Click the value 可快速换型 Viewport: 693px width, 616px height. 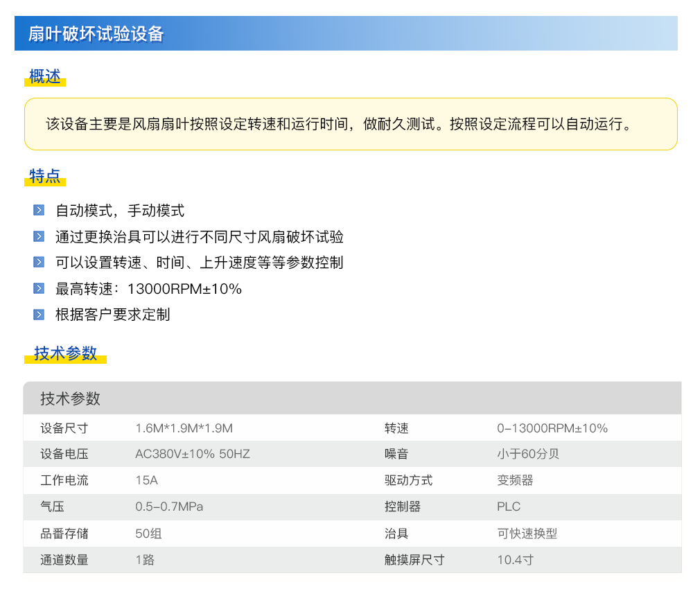pos(527,534)
